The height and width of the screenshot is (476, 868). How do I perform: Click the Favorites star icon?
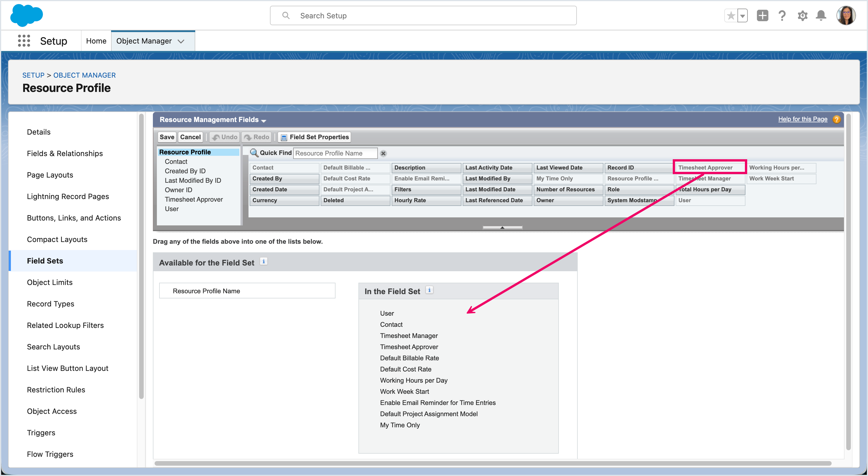pyautogui.click(x=731, y=16)
